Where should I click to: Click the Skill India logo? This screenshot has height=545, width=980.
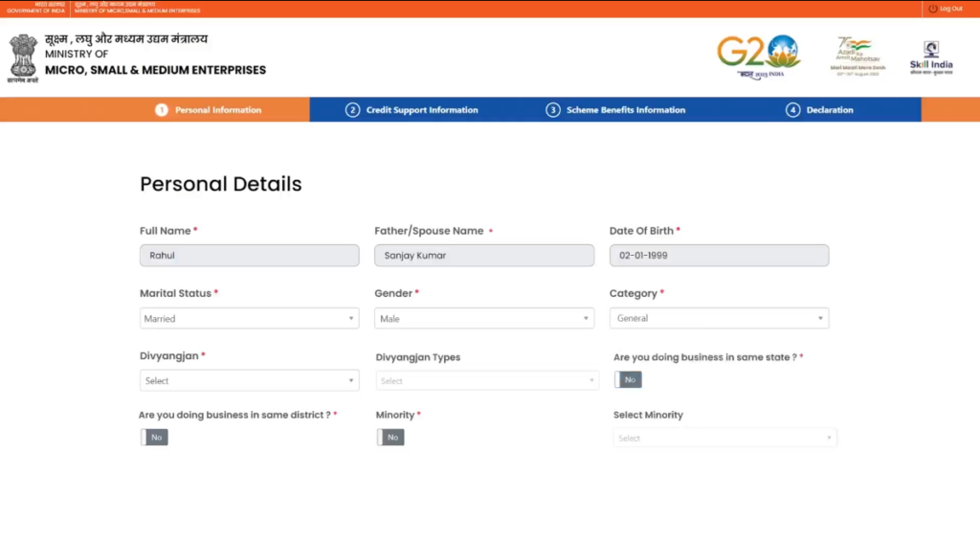click(930, 57)
